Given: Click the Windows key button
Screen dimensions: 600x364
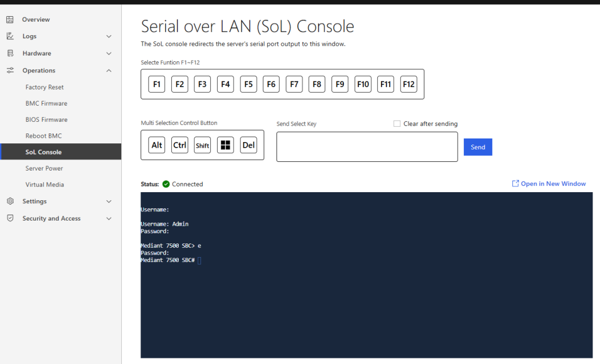Looking at the screenshot, I should [225, 145].
